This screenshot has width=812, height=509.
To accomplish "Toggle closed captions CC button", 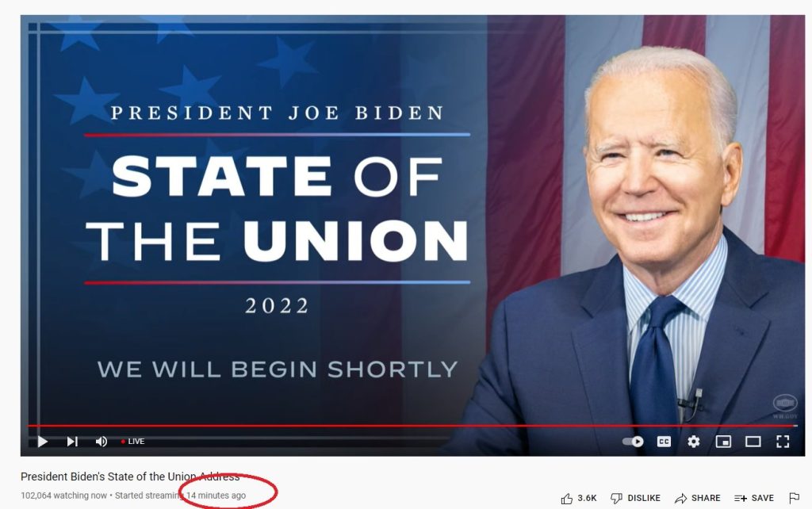I will coord(664,441).
